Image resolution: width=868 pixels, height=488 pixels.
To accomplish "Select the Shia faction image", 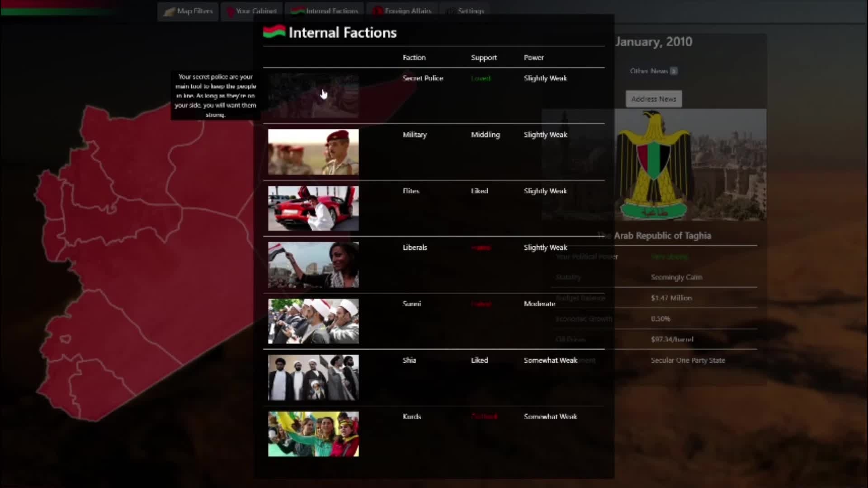I will click(313, 377).
